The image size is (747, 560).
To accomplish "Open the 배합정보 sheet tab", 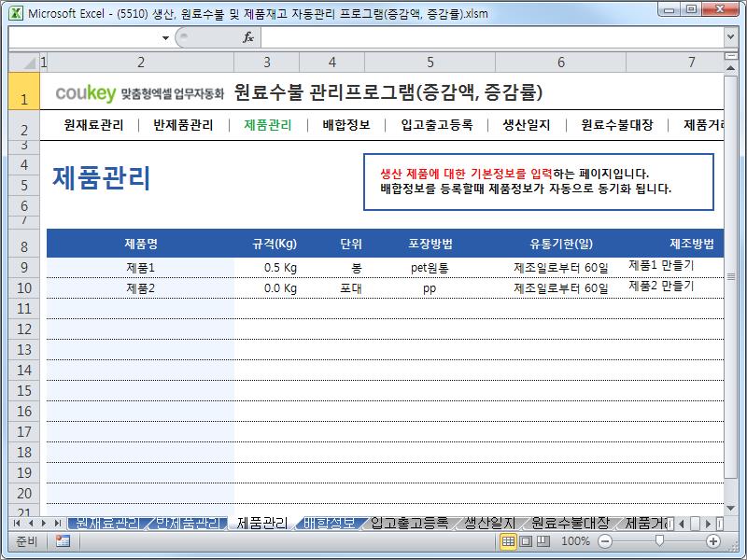I will (330, 523).
